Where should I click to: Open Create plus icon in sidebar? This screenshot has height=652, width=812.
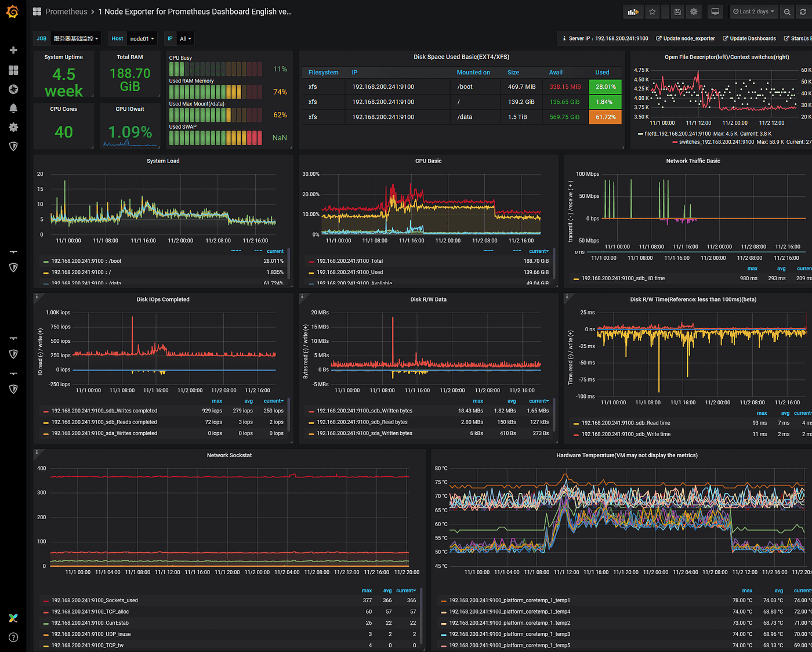point(13,50)
